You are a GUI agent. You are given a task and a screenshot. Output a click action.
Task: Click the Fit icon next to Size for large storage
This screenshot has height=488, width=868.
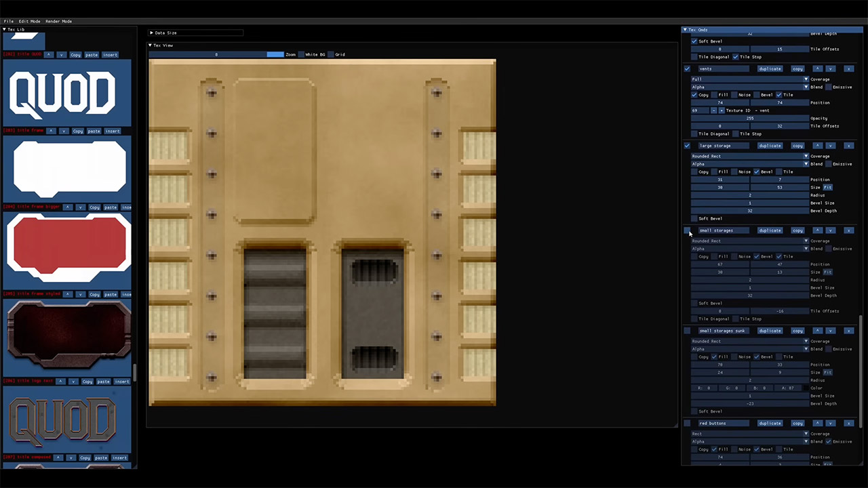point(828,187)
